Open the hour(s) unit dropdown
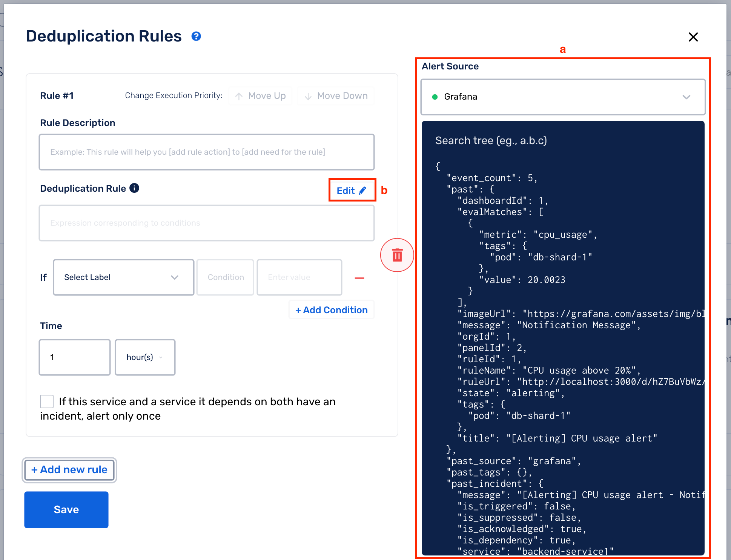 pos(145,357)
